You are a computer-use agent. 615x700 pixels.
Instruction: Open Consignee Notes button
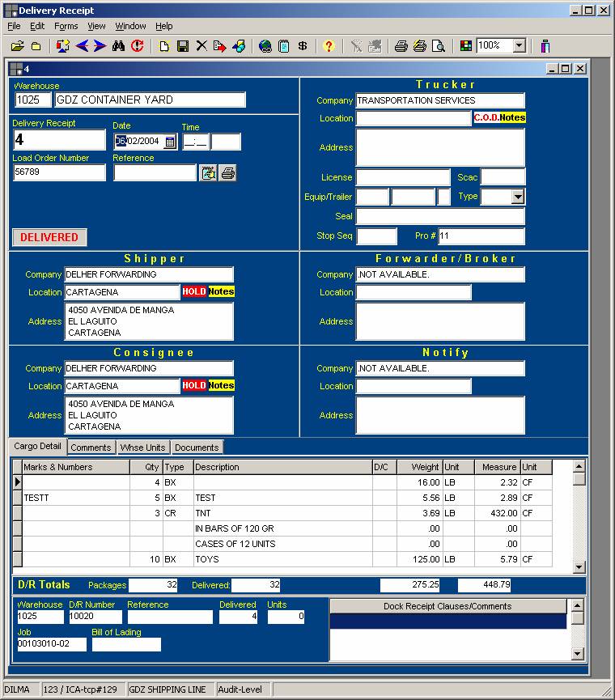click(x=221, y=386)
